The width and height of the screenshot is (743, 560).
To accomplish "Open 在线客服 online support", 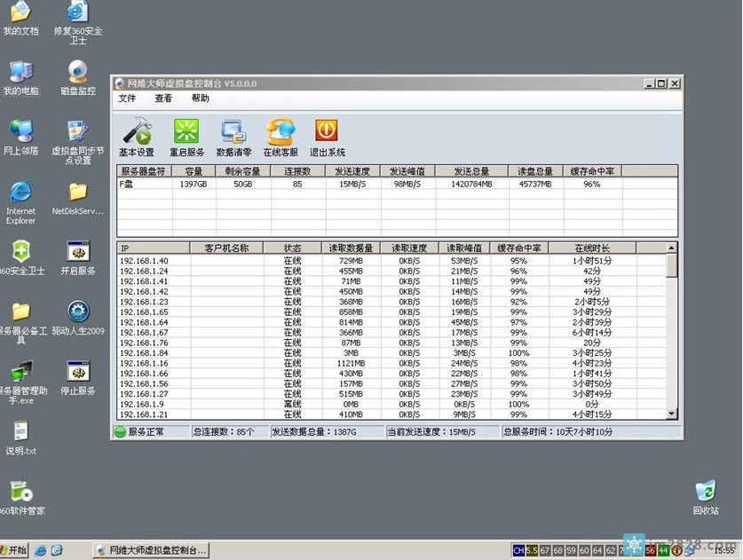I will click(x=281, y=137).
